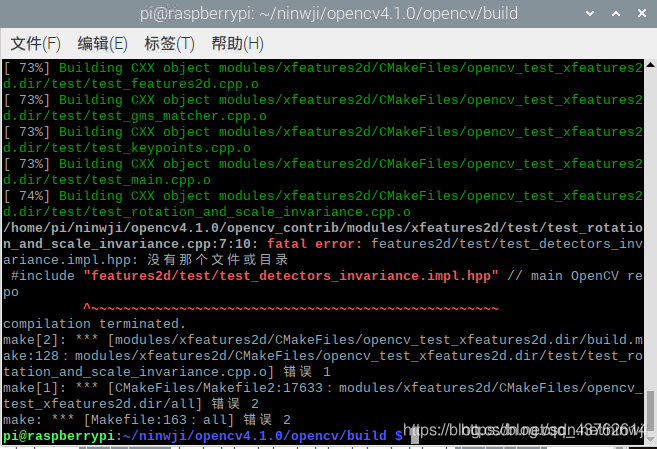Click the terminal scrollbar thumb

pyautogui.click(x=650, y=410)
